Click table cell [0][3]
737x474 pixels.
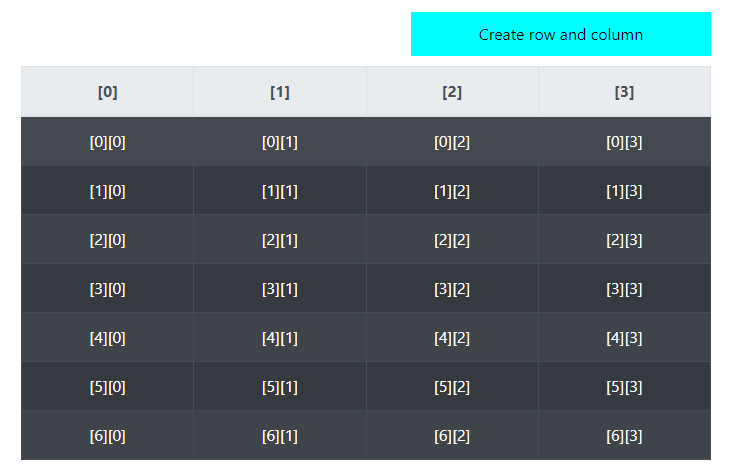[x=625, y=142]
